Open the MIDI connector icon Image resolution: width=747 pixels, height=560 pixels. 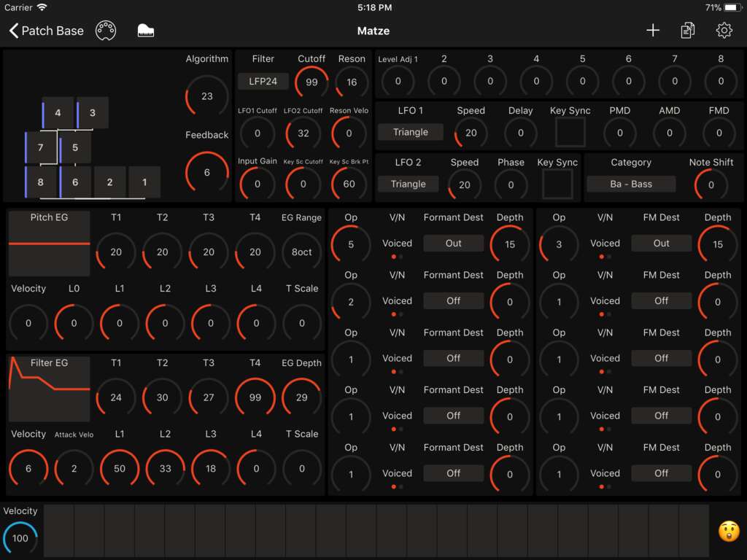point(106,31)
